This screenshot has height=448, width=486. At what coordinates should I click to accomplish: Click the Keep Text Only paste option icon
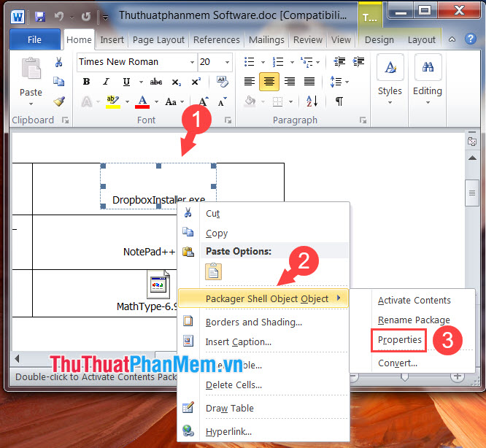(213, 271)
